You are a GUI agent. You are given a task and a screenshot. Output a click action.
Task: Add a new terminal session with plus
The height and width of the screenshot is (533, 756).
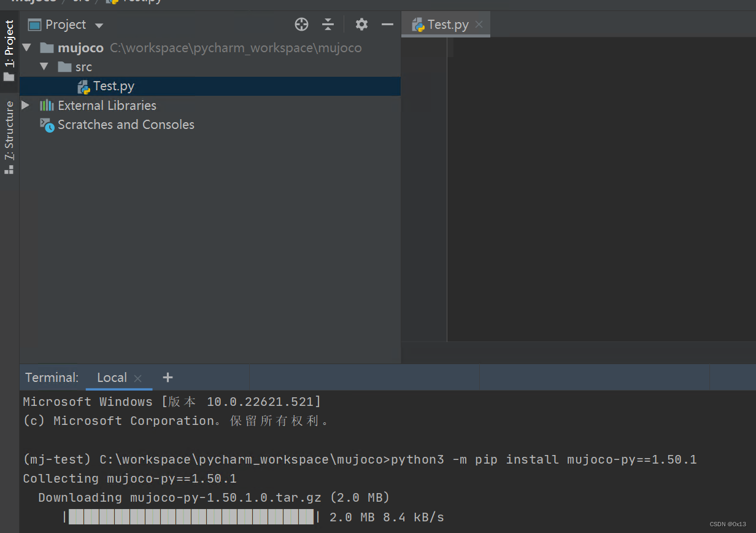(x=168, y=378)
